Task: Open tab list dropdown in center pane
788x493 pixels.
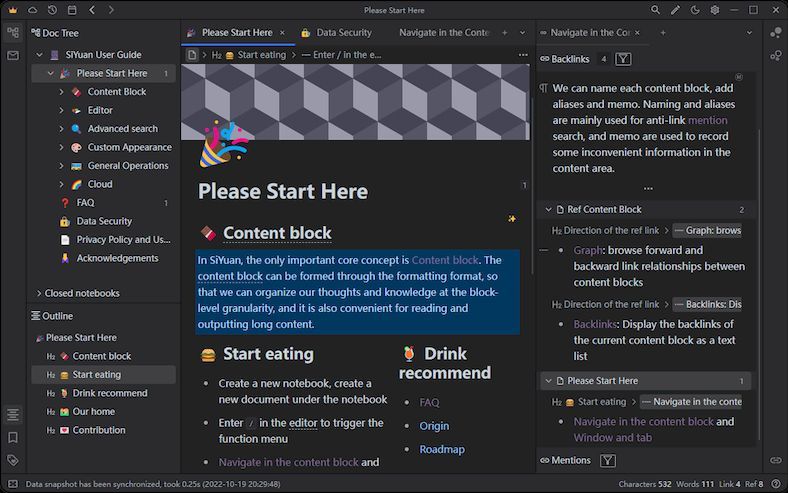Action: coord(523,33)
